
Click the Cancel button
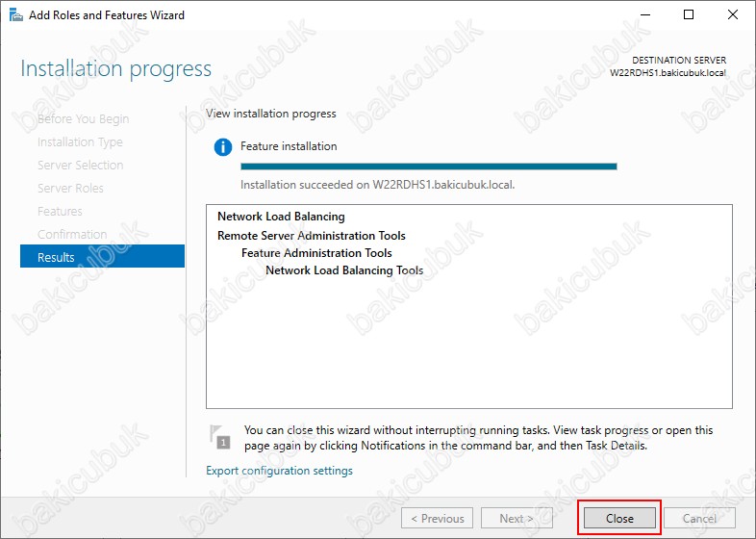click(x=699, y=518)
